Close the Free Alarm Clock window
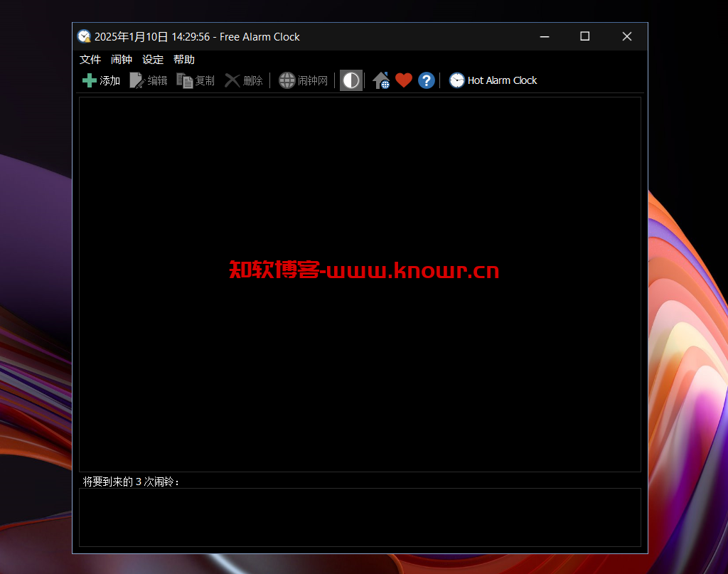This screenshot has width=728, height=574. point(627,36)
